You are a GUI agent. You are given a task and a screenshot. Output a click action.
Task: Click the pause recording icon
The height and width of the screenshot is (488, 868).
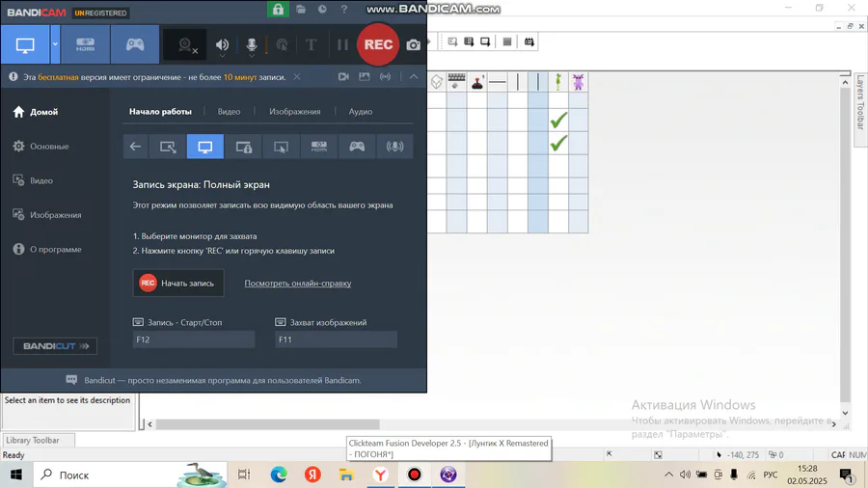[x=342, y=44]
